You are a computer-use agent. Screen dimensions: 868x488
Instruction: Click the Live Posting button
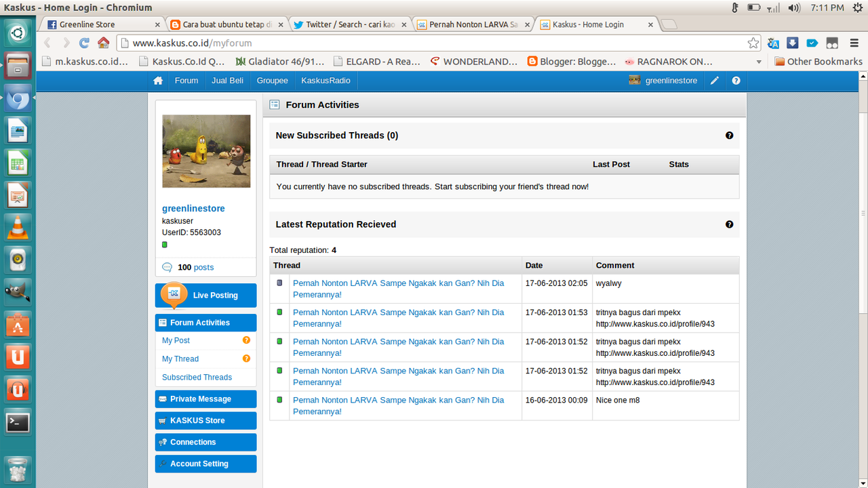206,296
